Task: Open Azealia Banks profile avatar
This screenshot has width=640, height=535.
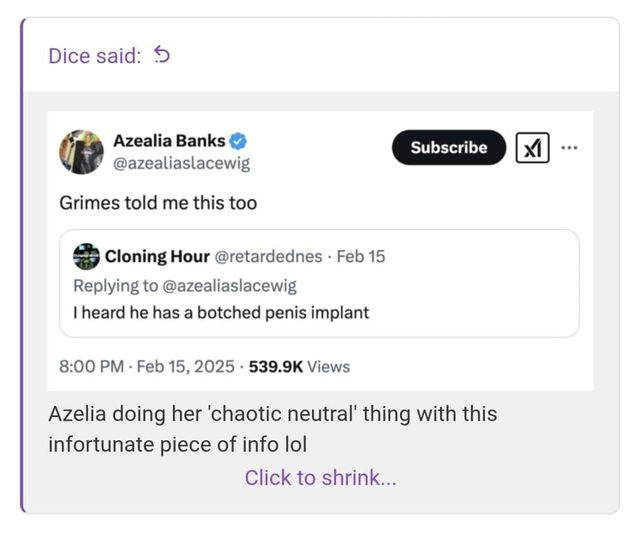Action: point(81,152)
